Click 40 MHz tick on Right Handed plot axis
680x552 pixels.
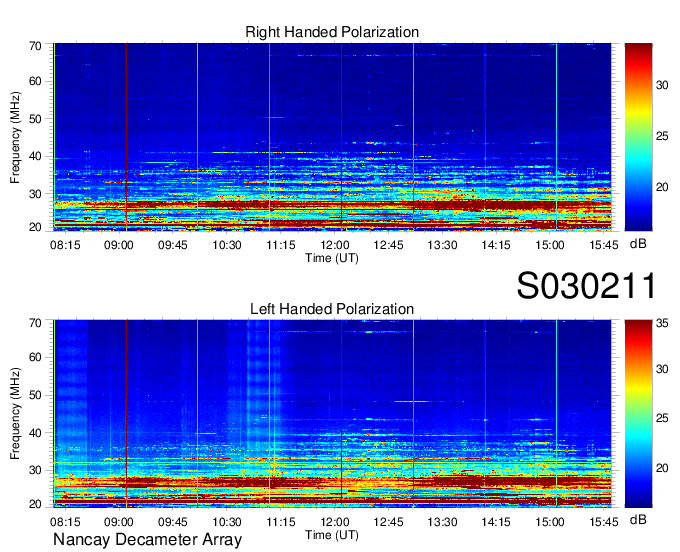pos(35,156)
